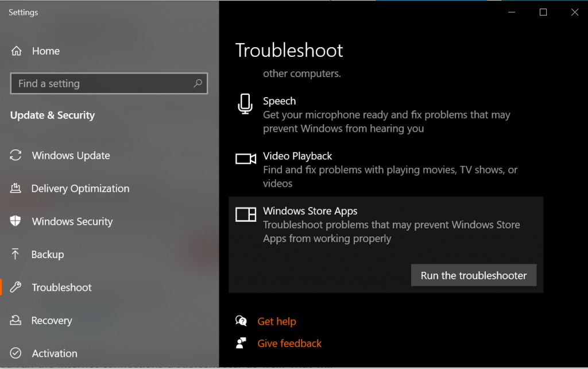This screenshot has width=588, height=369.
Task: Click the Activation checkmark icon
Action: coord(16,353)
